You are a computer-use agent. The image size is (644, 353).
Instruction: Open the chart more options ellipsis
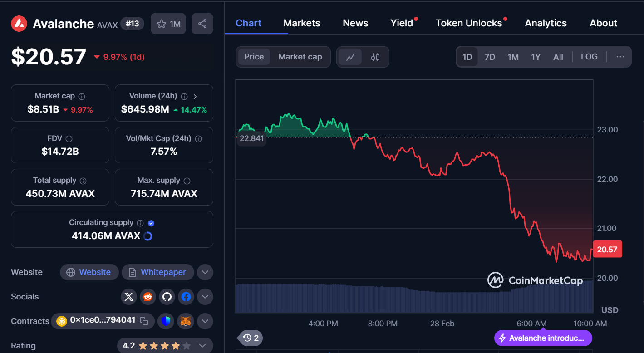point(620,57)
